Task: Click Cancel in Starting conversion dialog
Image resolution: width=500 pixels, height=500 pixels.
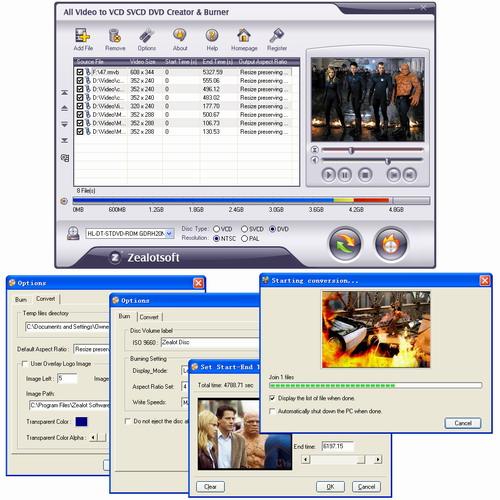Action: (463, 423)
